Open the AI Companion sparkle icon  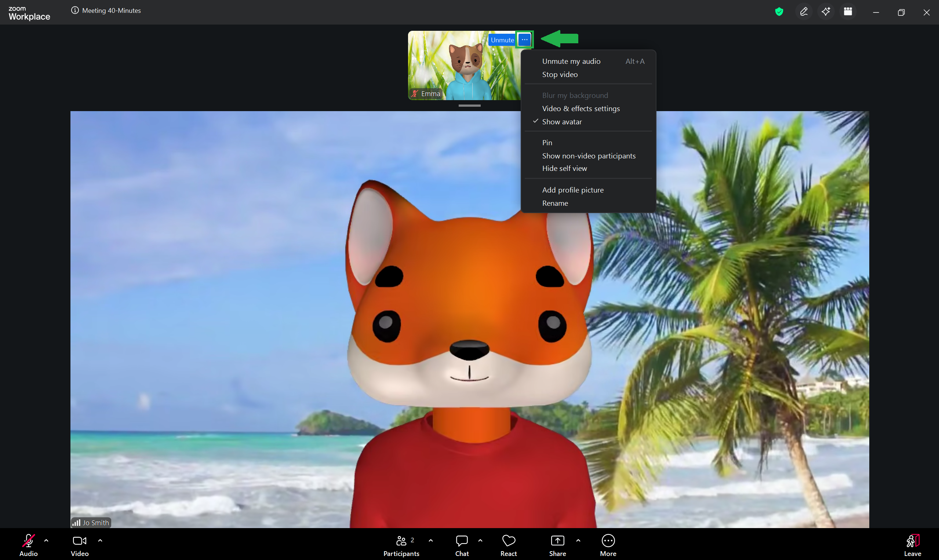click(x=826, y=12)
